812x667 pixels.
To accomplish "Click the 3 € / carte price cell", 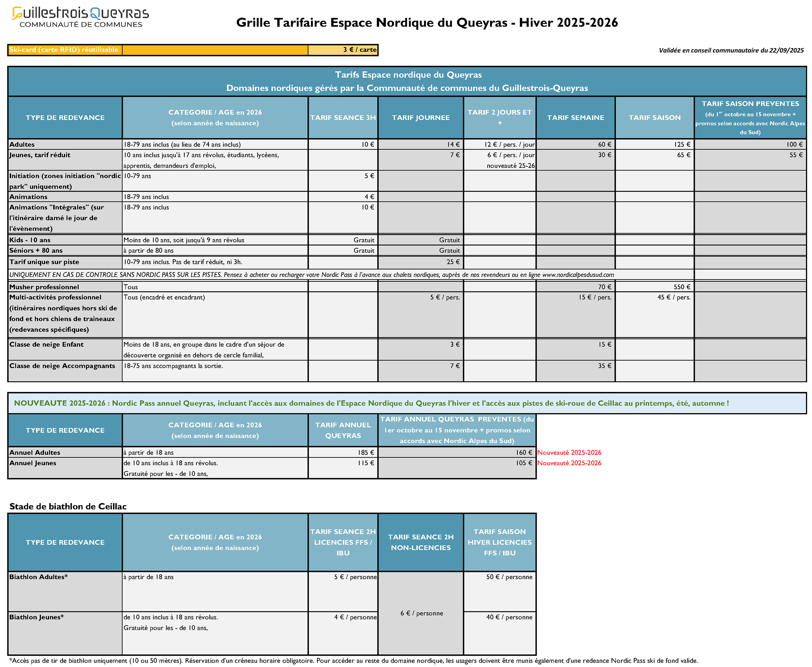I will click(x=360, y=50).
